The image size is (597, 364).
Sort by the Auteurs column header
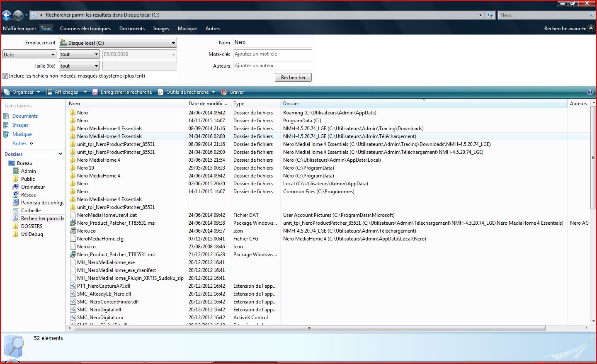tap(579, 104)
